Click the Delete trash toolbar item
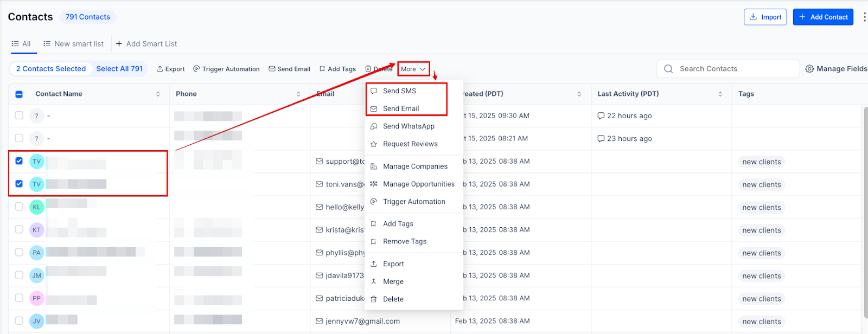868x334 pixels. coord(379,69)
